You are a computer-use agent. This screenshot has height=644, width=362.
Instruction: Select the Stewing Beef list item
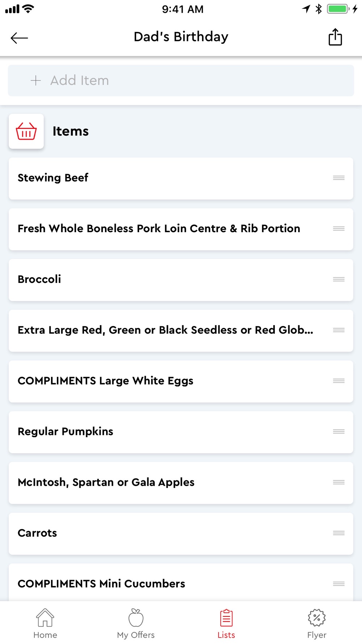coord(163,178)
